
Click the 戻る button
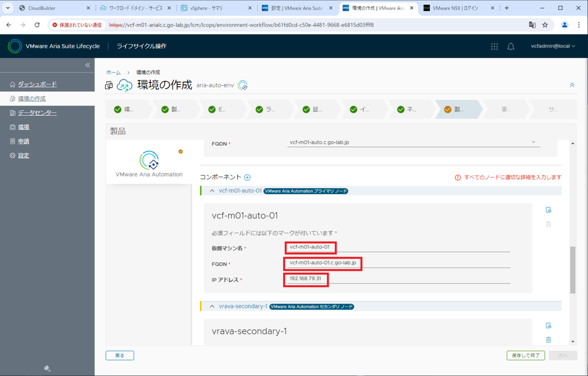click(120, 355)
